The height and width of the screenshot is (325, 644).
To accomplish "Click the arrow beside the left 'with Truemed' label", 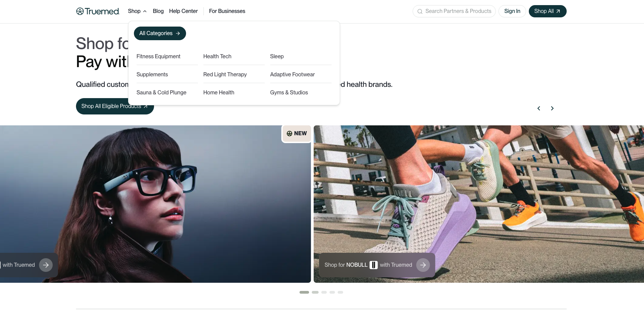I will (46, 265).
